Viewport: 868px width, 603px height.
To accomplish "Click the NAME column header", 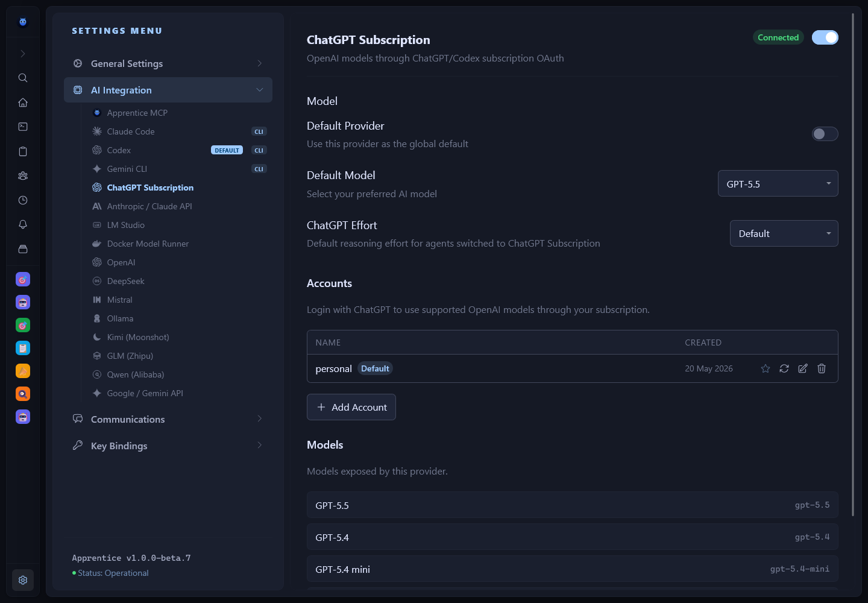I will click(328, 343).
